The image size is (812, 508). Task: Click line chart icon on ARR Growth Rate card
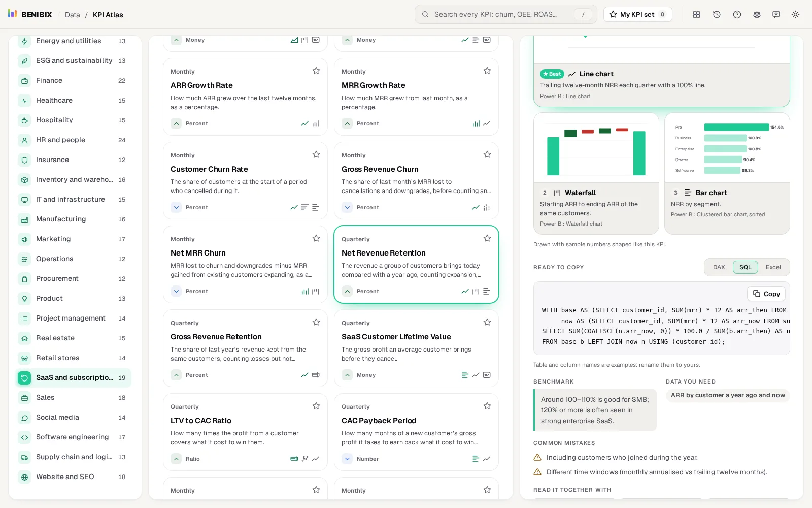[x=304, y=123]
